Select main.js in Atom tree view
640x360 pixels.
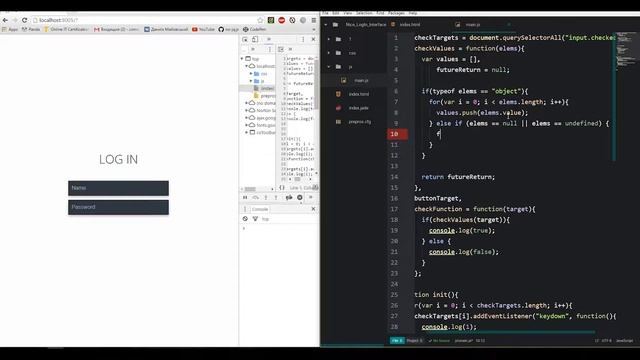361,80
